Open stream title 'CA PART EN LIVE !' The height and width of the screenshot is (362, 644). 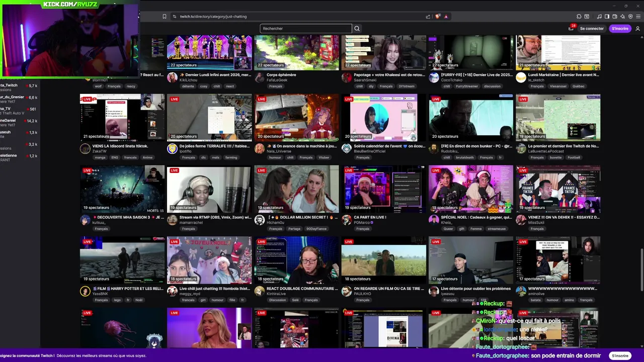tap(370, 217)
